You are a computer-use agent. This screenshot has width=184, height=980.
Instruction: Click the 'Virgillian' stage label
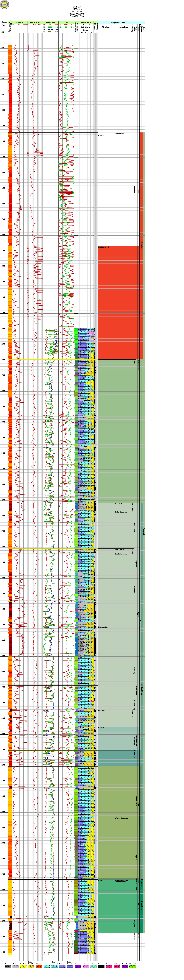[136, 563]
